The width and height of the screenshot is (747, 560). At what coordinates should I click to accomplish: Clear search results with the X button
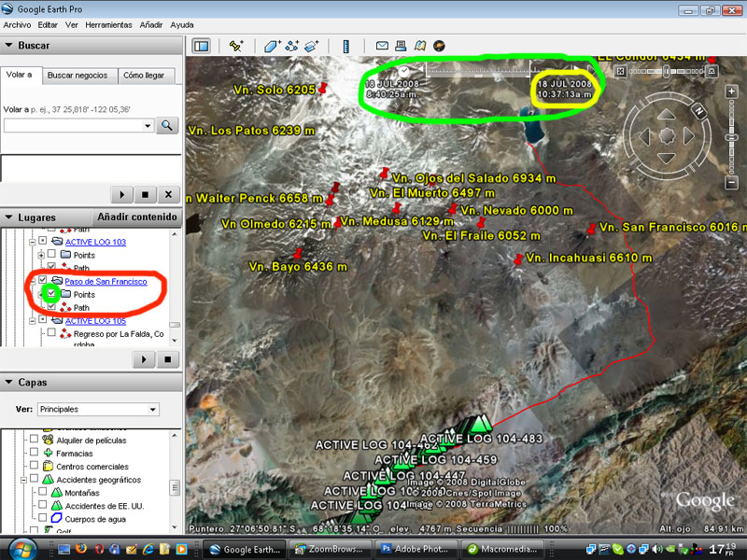tap(168, 194)
